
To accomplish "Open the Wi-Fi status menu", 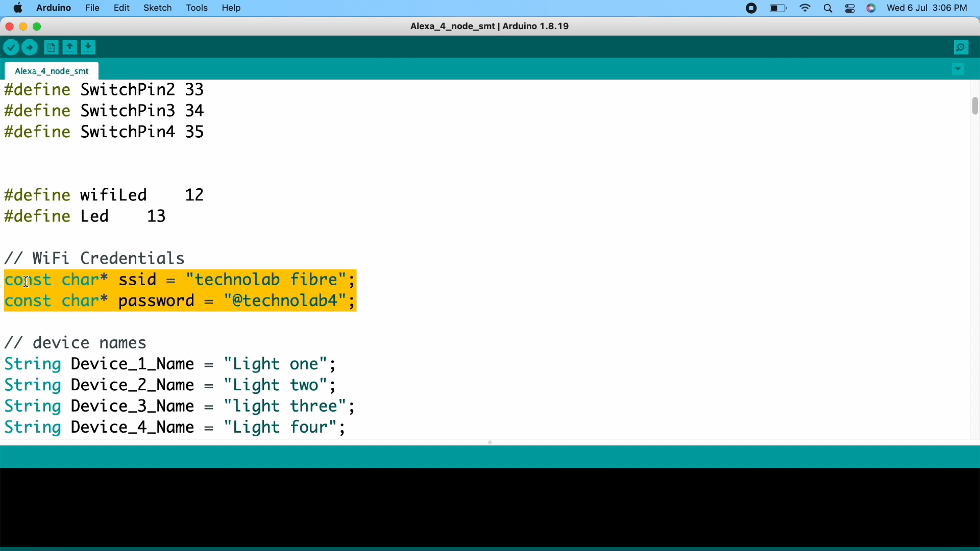I will [x=805, y=9].
